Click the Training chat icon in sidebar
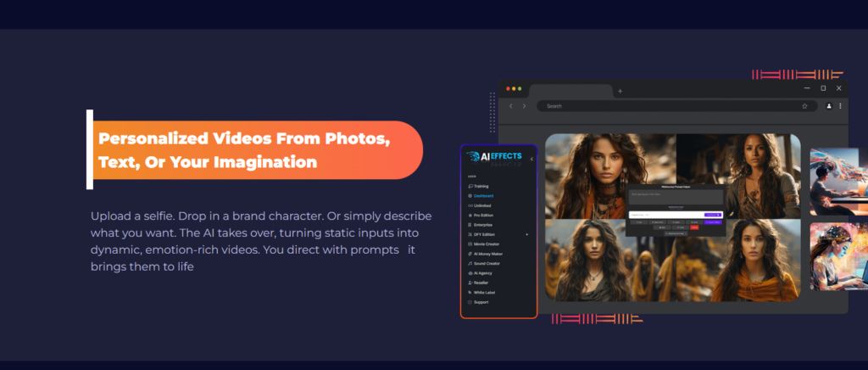Screen dimensions: 868x370 [470, 186]
